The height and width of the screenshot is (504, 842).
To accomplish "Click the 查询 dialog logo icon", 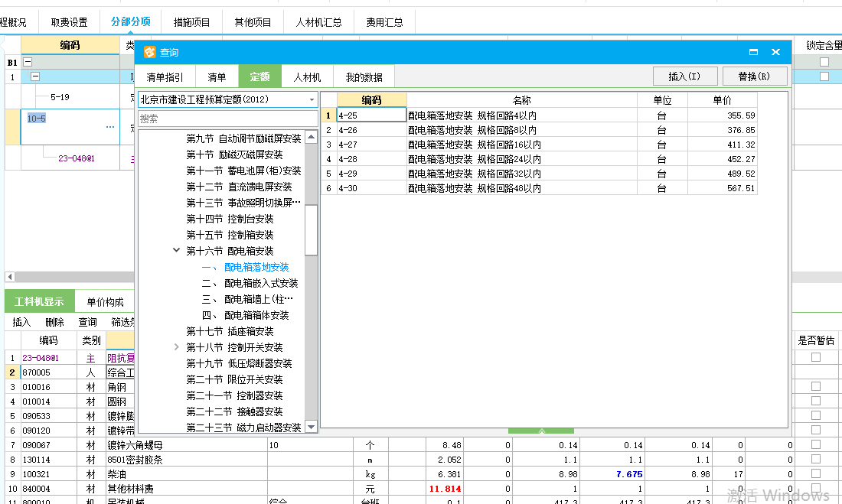I will tap(150, 52).
